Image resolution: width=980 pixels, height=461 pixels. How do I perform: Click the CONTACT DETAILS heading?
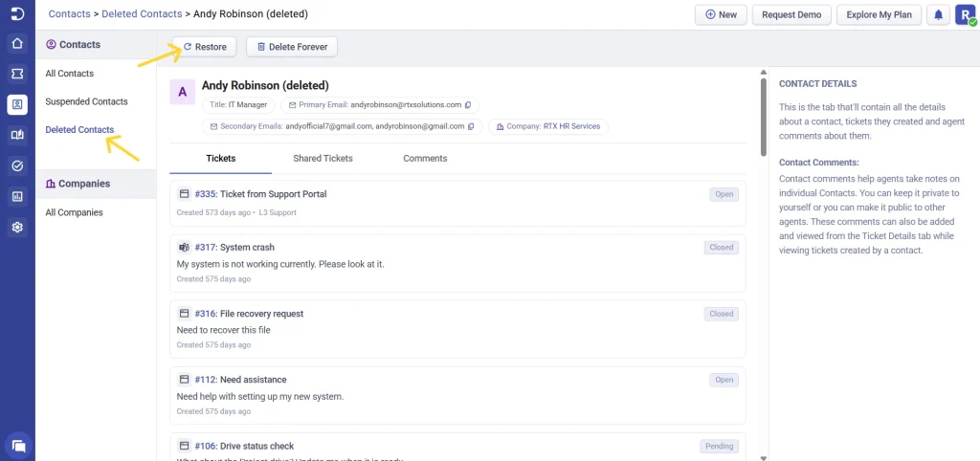click(818, 84)
